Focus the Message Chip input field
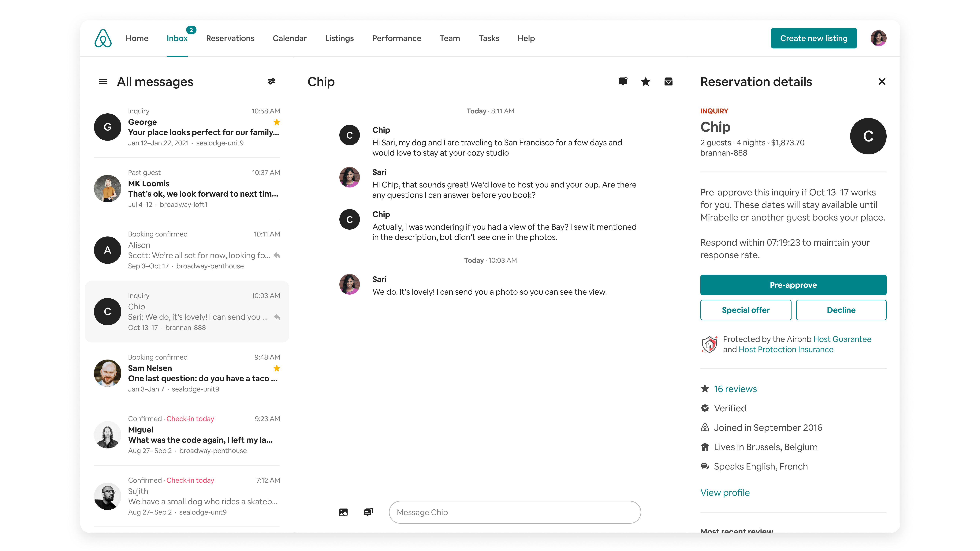The height and width of the screenshot is (551, 980). 515,512
